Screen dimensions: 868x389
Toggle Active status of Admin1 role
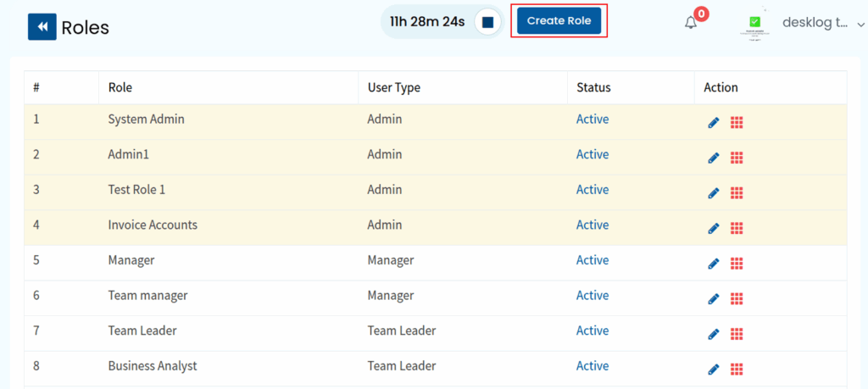pyautogui.click(x=592, y=154)
